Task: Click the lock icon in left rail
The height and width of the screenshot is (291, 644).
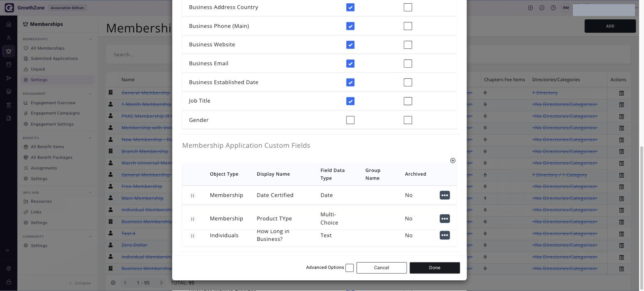Action: (x=9, y=282)
